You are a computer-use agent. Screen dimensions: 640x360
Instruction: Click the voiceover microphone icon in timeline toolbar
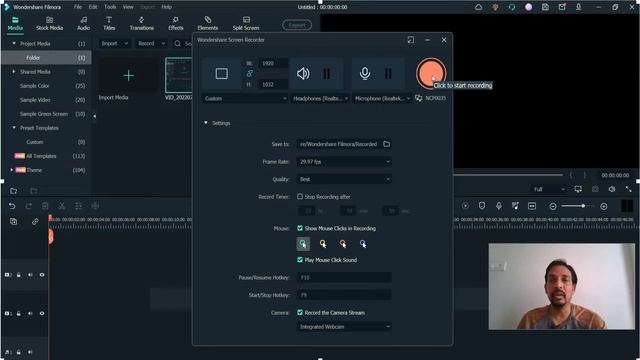coord(498,206)
